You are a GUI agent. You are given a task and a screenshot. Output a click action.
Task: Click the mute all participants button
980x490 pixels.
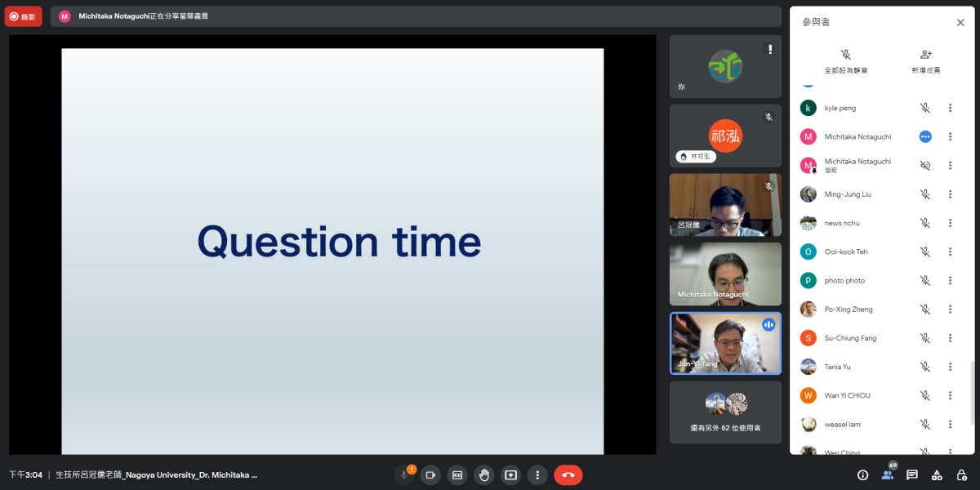tap(846, 61)
